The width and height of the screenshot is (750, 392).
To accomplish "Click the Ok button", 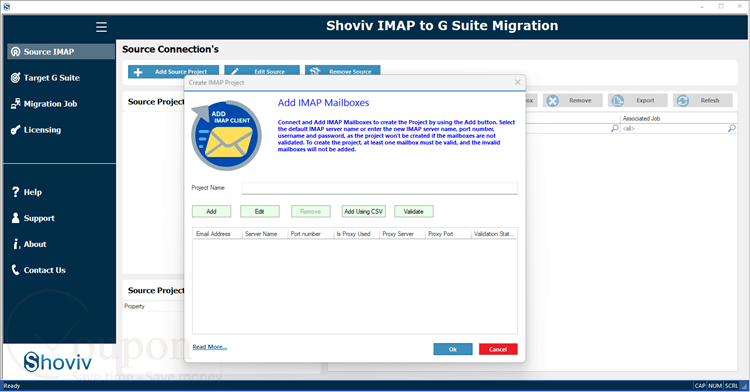I will pos(453,349).
